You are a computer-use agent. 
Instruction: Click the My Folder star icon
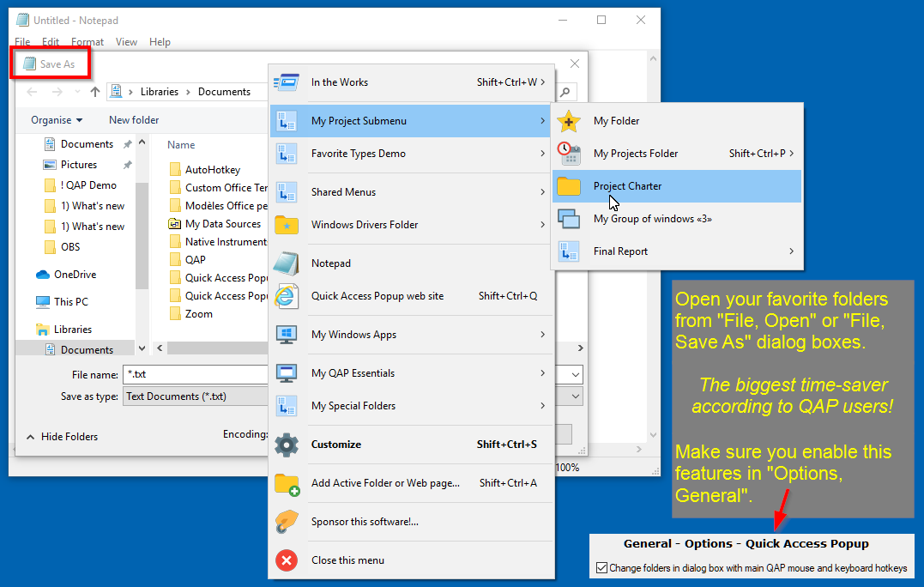point(569,121)
